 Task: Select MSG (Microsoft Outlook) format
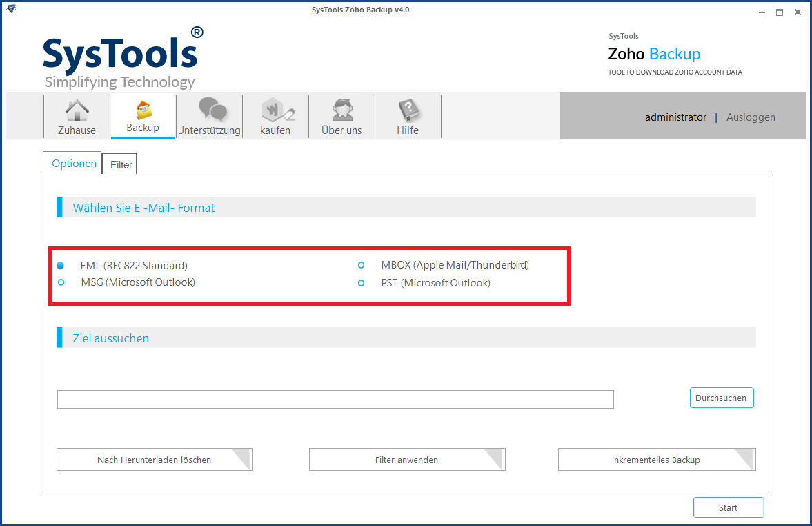click(x=61, y=282)
